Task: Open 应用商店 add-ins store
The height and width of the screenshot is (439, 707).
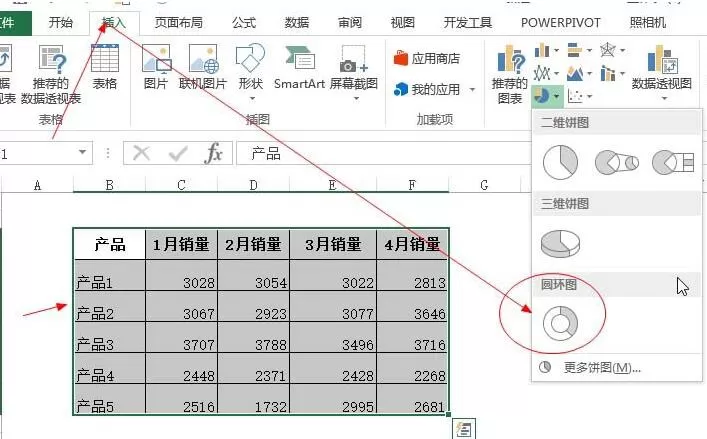Action: 427,58
